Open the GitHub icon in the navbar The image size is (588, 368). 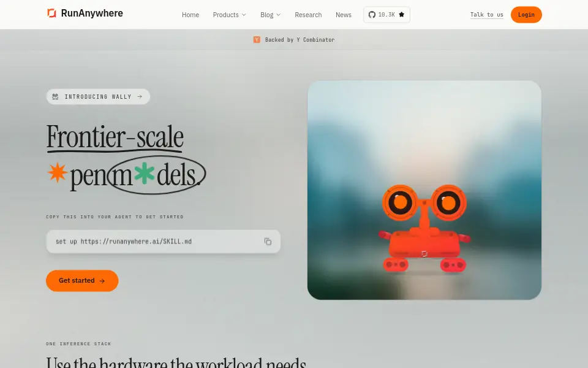pyautogui.click(x=372, y=15)
